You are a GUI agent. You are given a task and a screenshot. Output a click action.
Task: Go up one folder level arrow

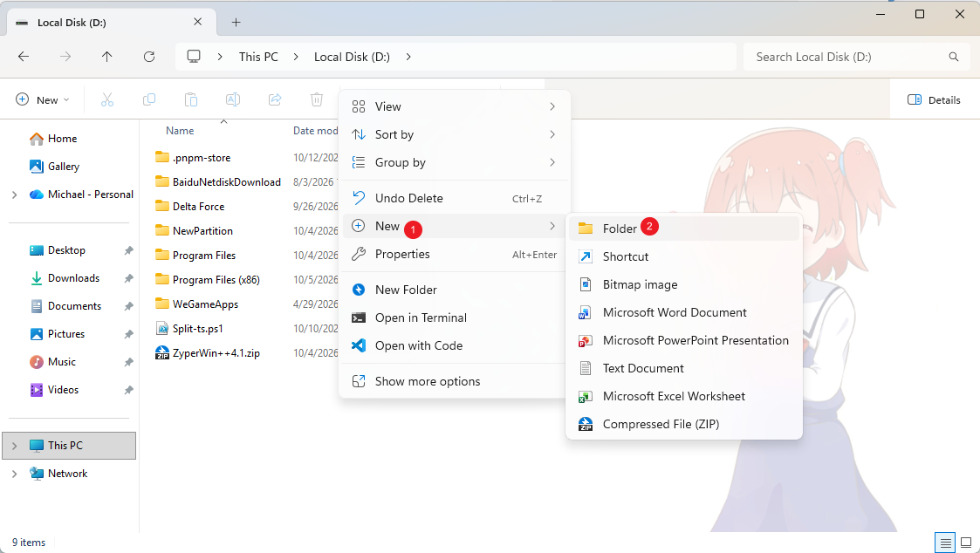point(106,57)
